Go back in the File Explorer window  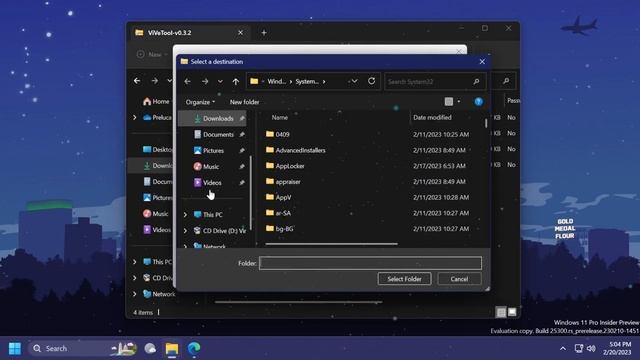coord(137,81)
